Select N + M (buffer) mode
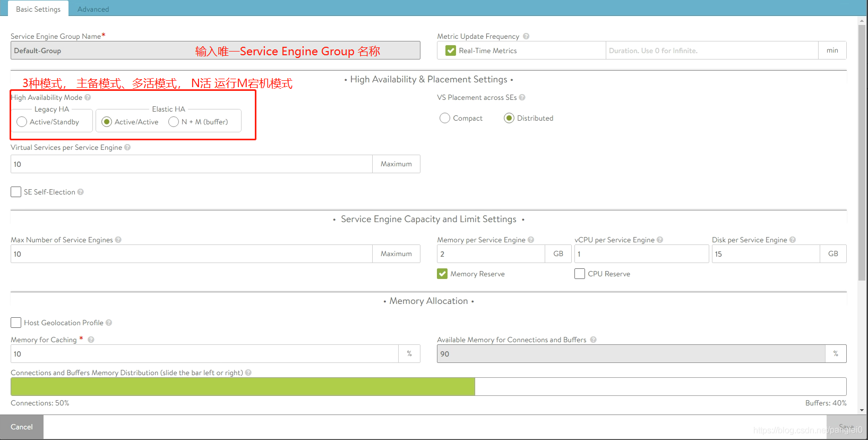Screen dimensions: 868x440 point(174,122)
